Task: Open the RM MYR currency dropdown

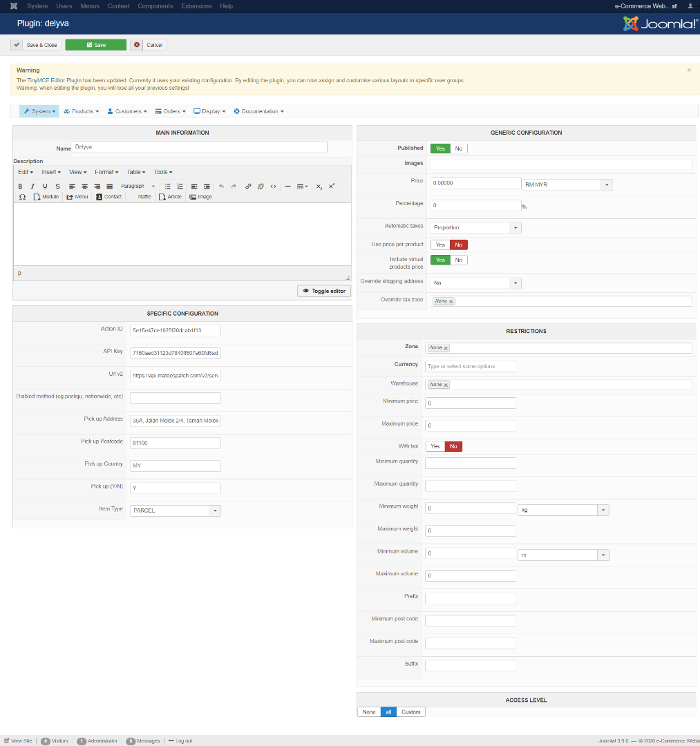Action: point(567,184)
